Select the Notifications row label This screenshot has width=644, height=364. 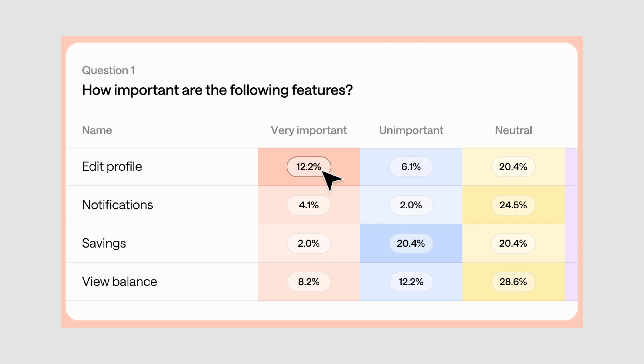coord(117,205)
